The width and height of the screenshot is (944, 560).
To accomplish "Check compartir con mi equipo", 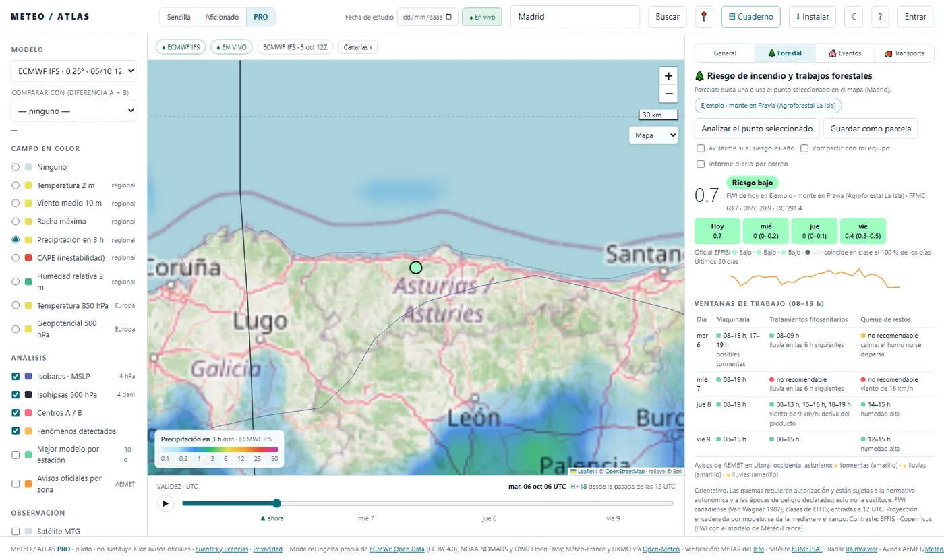I will [804, 148].
